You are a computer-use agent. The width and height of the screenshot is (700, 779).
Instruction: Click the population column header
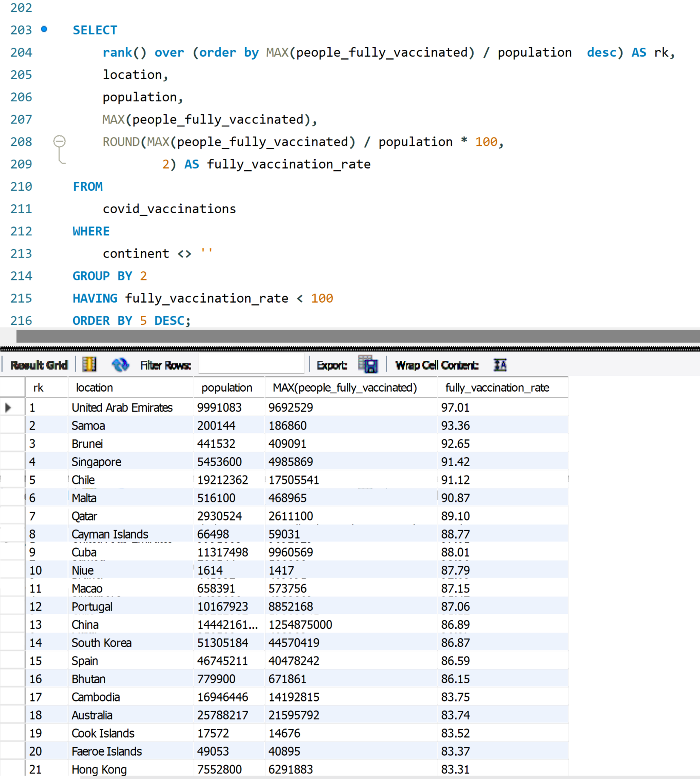[x=226, y=387]
